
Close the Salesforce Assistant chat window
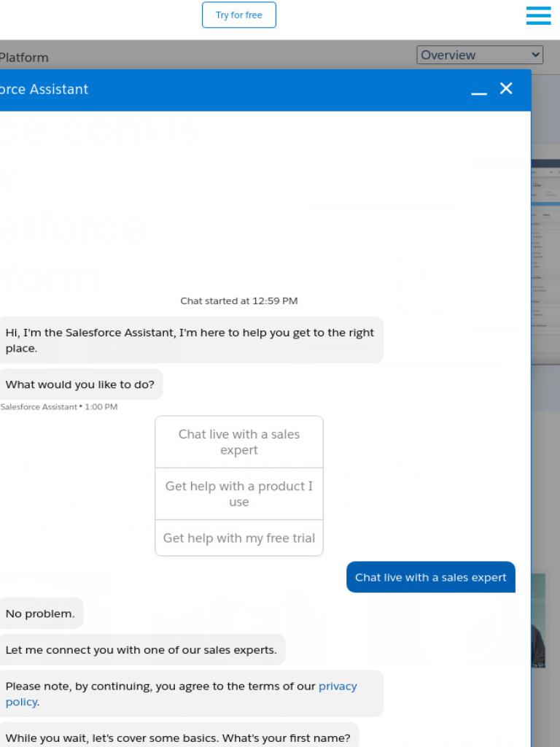coord(506,88)
